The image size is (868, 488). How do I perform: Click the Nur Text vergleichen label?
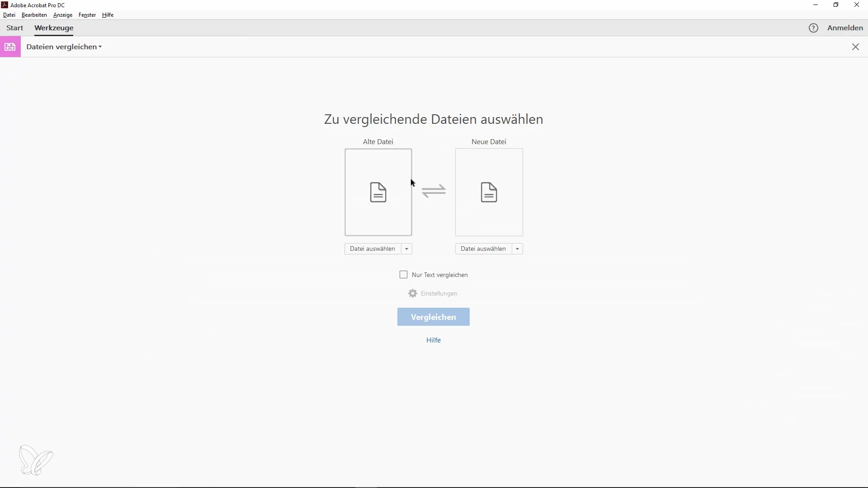440,275
